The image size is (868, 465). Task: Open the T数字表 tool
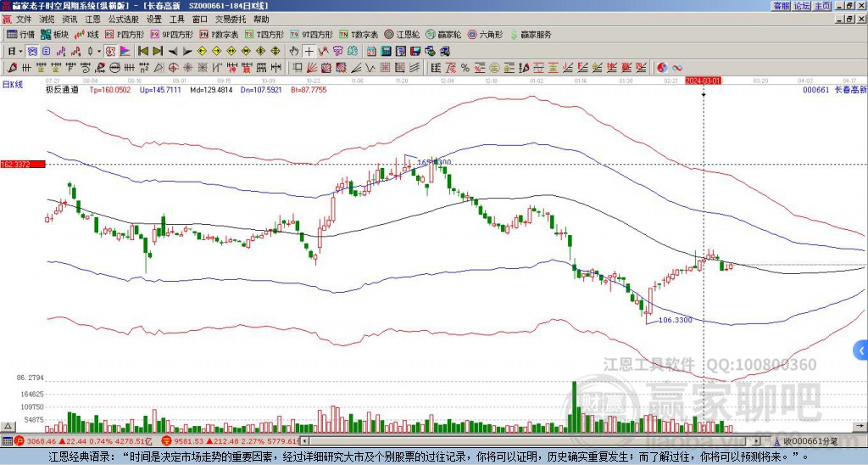(x=359, y=34)
